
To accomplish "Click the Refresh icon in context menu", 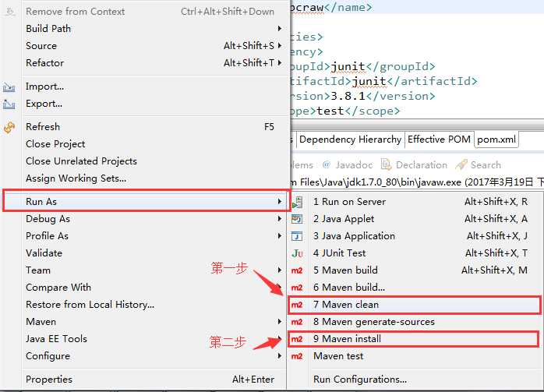I will (9, 127).
